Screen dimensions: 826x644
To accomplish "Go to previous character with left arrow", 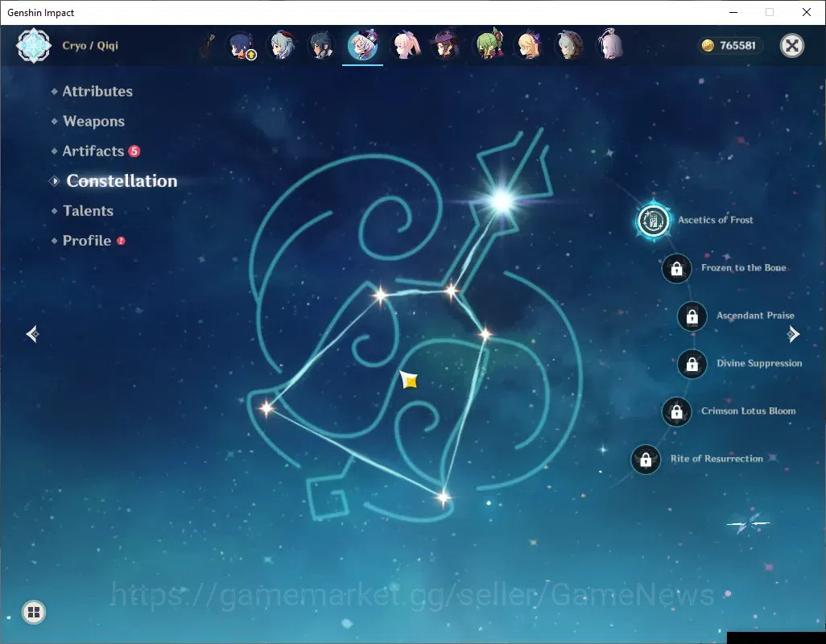I will (33, 334).
